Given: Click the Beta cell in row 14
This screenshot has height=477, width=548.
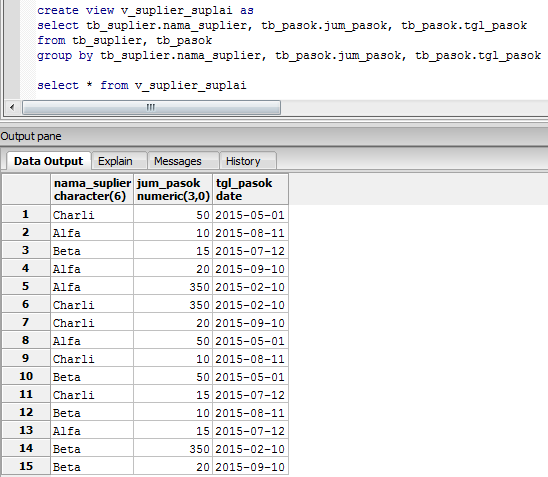Looking at the screenshot, I should tap(92, 448).
